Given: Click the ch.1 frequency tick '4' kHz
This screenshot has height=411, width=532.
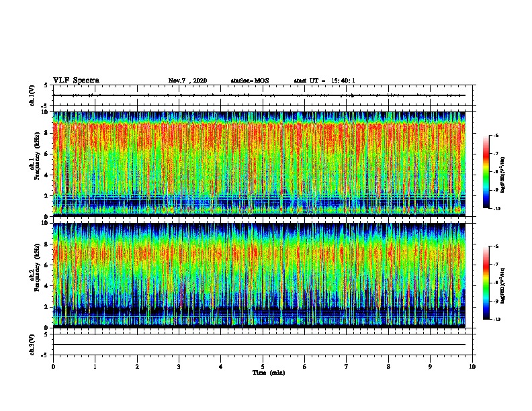Looking at the screenshot, I should click(x=46, y=175).
